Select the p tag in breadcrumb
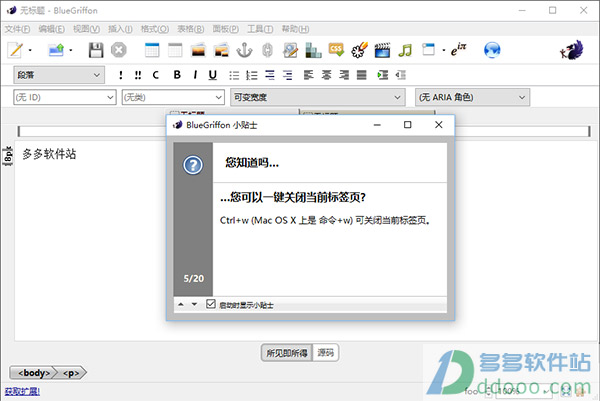This screenshot has width=600, height=401. (72, 373)
